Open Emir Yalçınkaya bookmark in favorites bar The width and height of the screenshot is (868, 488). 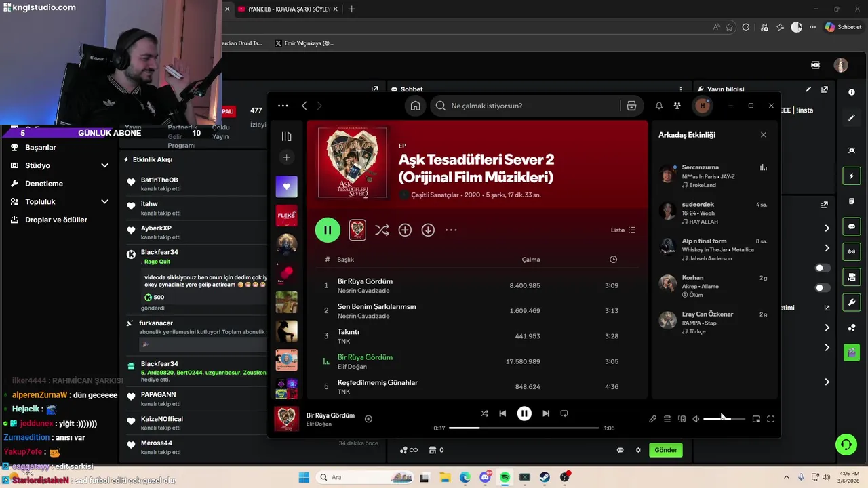coord(304,43)
